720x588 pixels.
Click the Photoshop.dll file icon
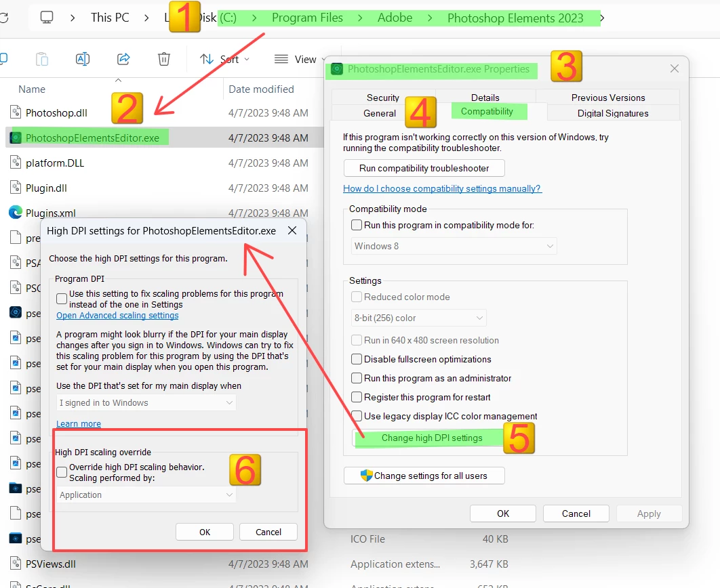click(x=16, y=112)
